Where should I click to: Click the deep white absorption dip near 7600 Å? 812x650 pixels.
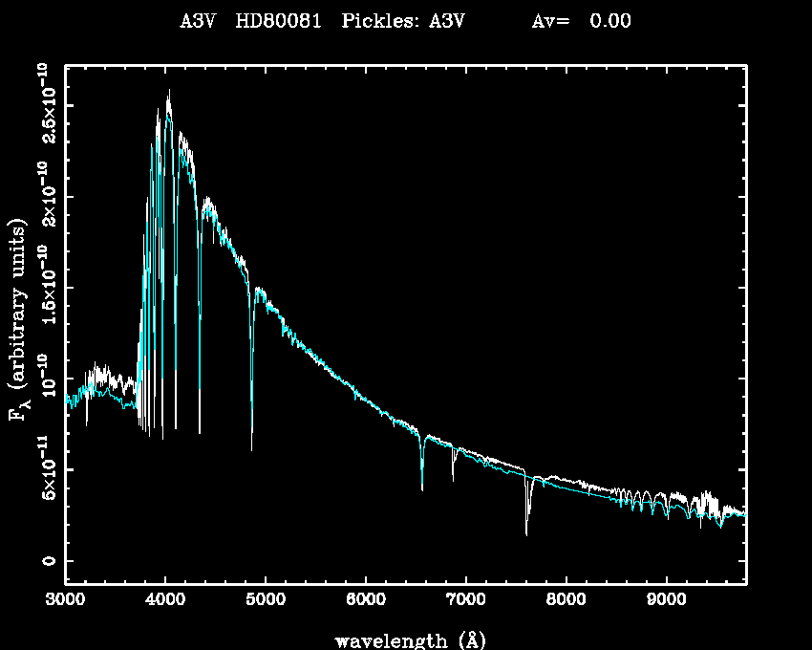pos(526,531)
